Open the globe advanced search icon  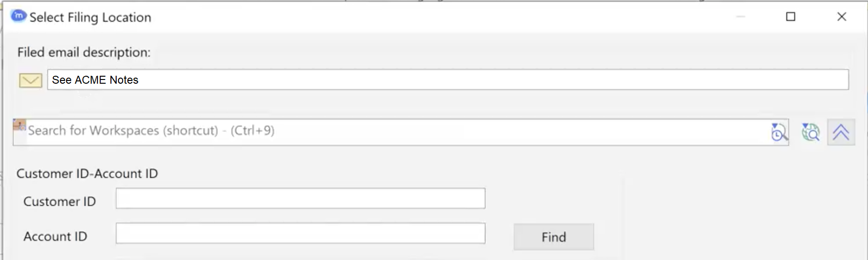coord(810,132)
